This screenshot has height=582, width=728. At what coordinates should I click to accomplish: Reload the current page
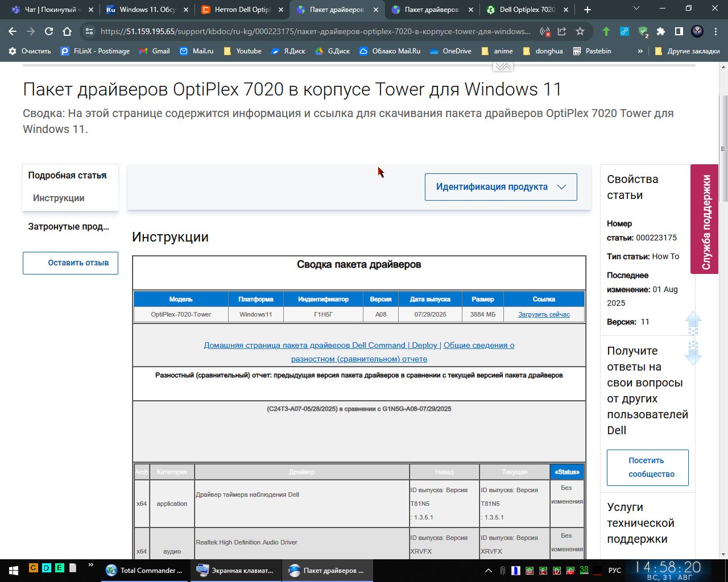[x=49, y=31]
